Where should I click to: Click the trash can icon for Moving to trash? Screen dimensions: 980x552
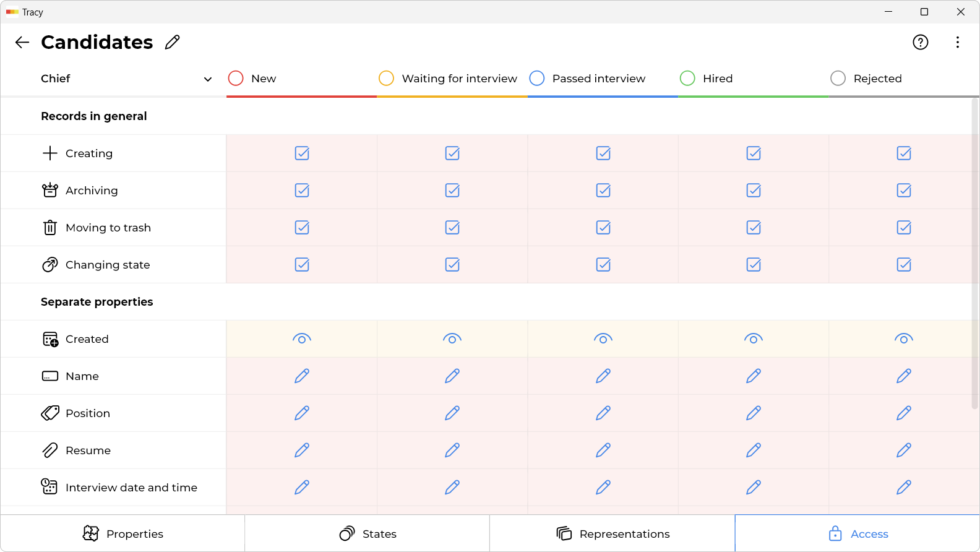[50, 228]
